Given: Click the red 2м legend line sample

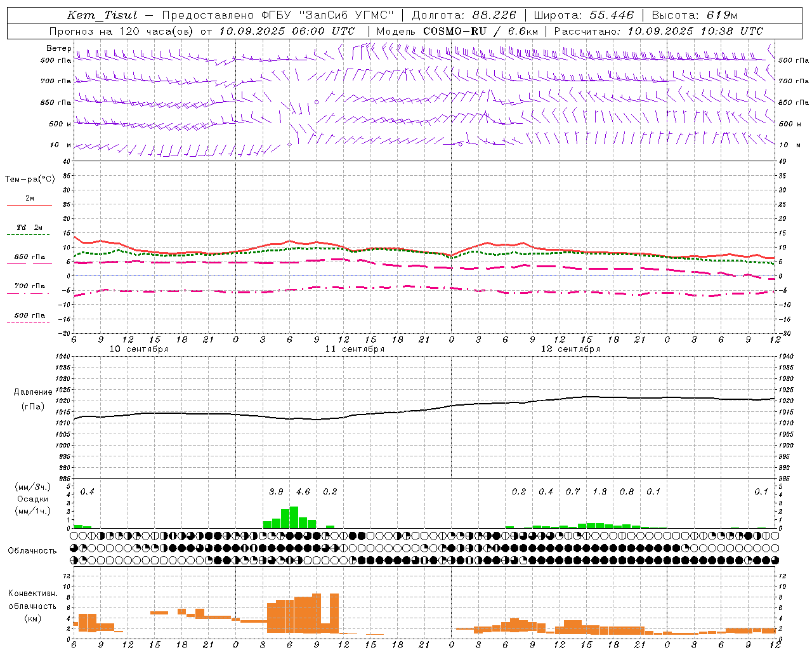Looking at the screenshot, I should click(x=29, y=206).
